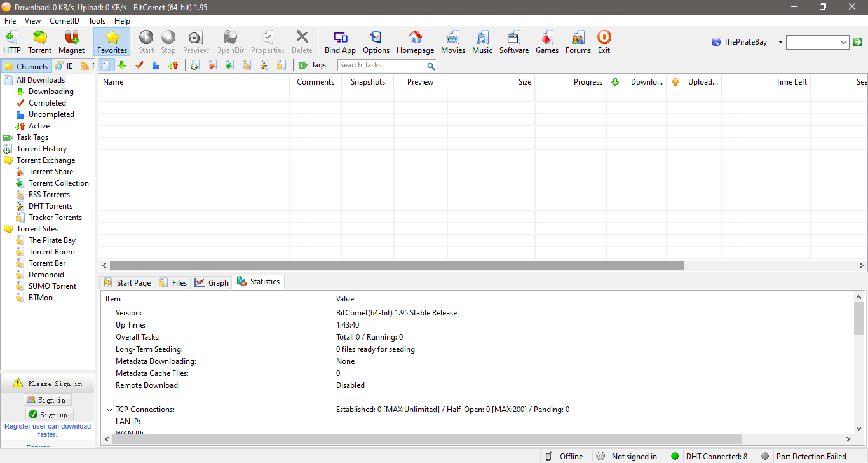Screen dimensions: 868x463
Task: Open the Help menu
Action: coord(122,20)
